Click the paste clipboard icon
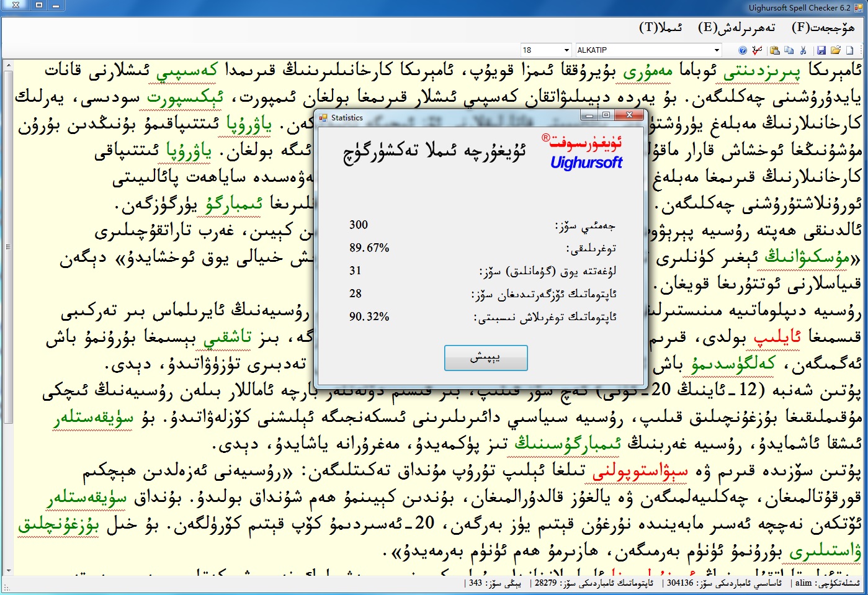The height and width of the screenshot is (595, 868). click(774, 50)
